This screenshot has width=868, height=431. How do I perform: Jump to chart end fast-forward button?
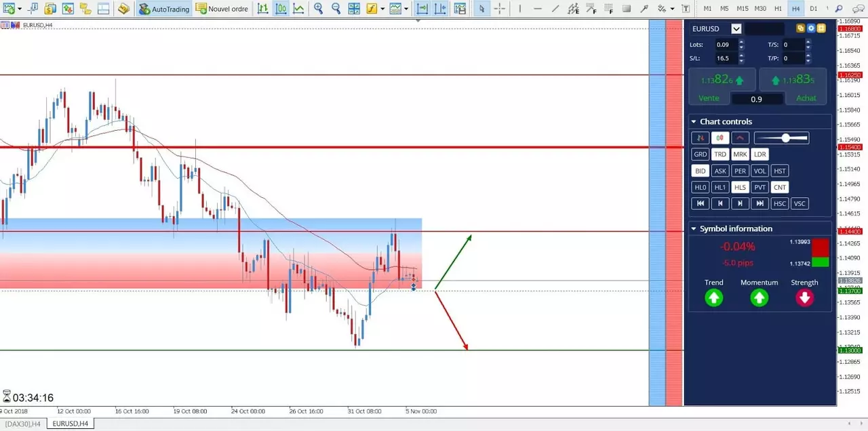[760, 203]
